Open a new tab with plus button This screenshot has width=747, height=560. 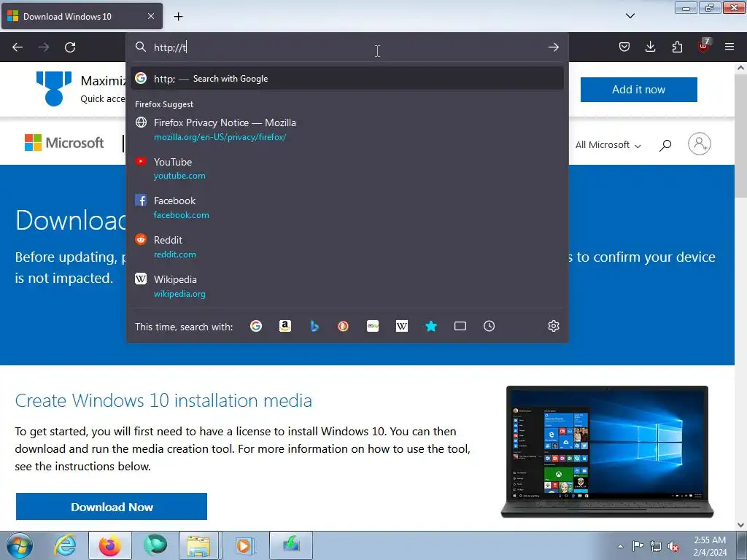[x=178, y=17]
